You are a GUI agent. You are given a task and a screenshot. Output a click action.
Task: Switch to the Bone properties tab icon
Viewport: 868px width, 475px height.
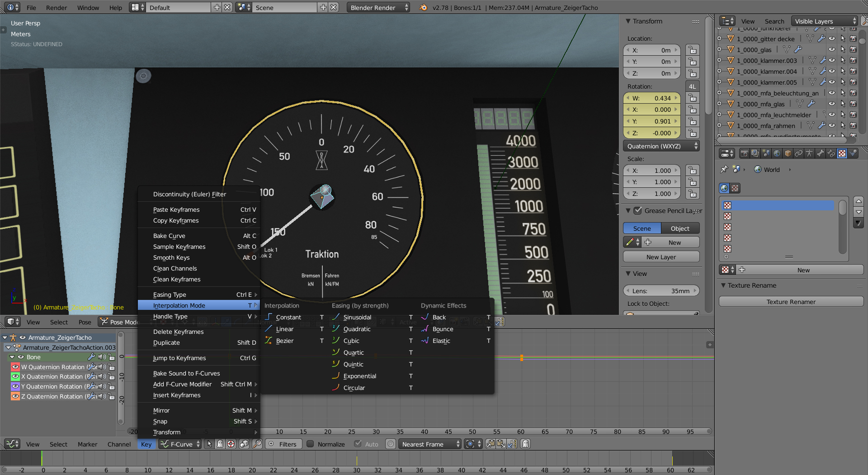click(820, 153)
